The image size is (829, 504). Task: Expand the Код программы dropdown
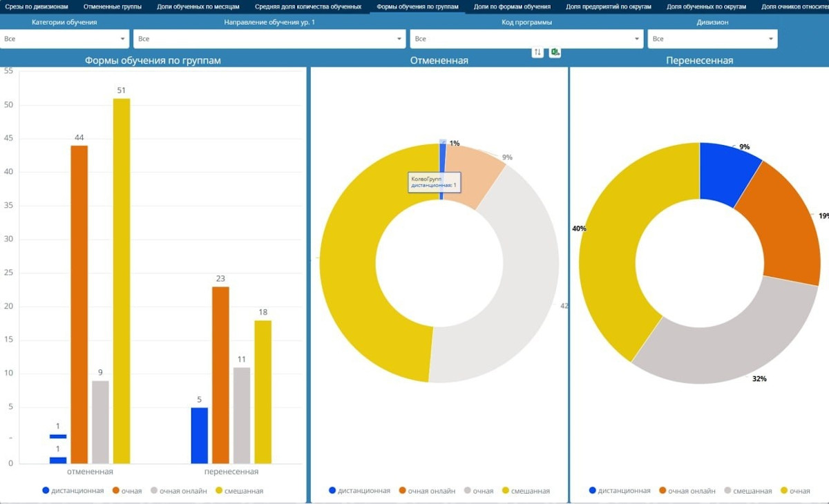point(527,39)
